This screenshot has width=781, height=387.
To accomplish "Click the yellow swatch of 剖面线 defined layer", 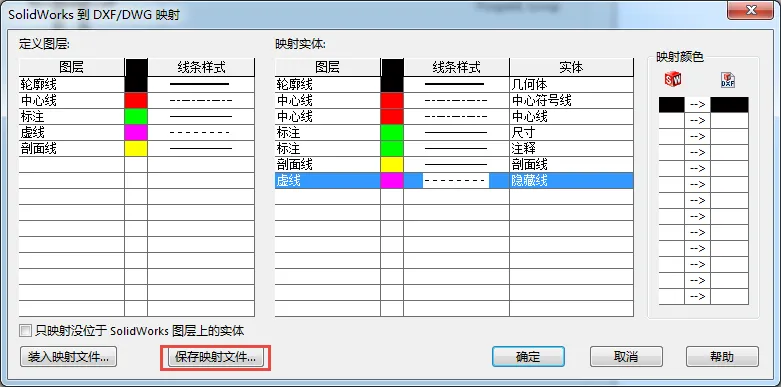I will click(x=136, y=148).
